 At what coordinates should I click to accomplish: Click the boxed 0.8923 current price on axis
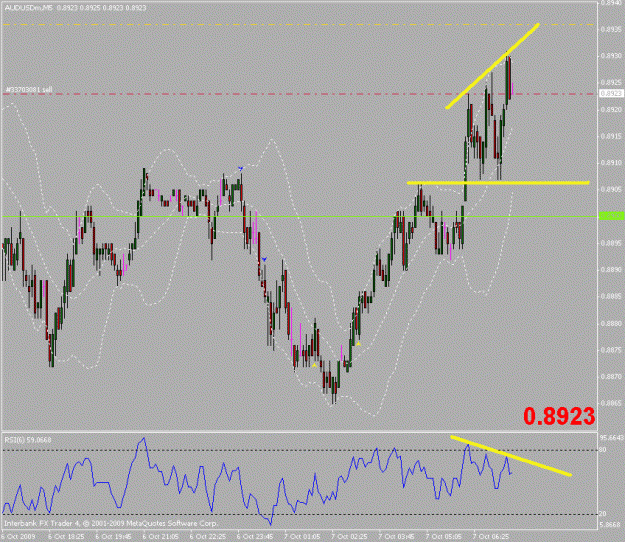point(611,93)
